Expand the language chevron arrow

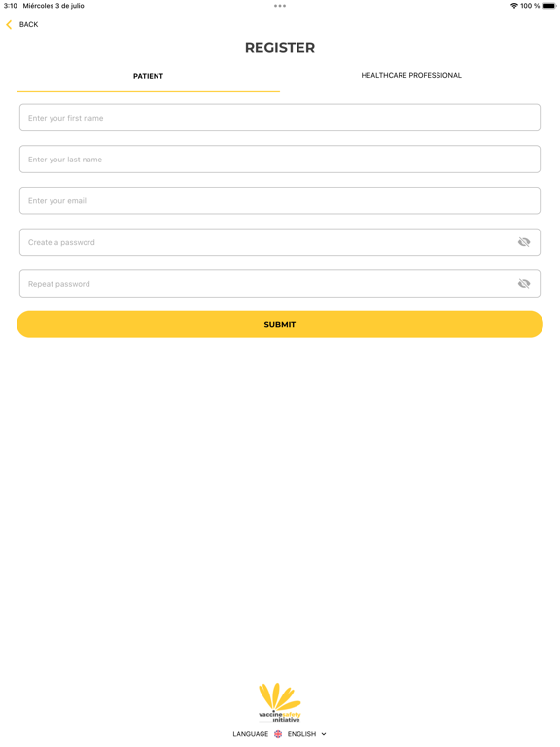pyautogui.click(x=324, y=734)
